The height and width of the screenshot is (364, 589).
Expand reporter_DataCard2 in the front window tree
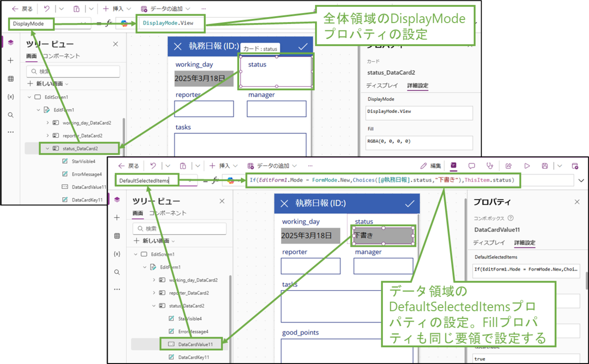pyautogui.click(x=154, y=292)
